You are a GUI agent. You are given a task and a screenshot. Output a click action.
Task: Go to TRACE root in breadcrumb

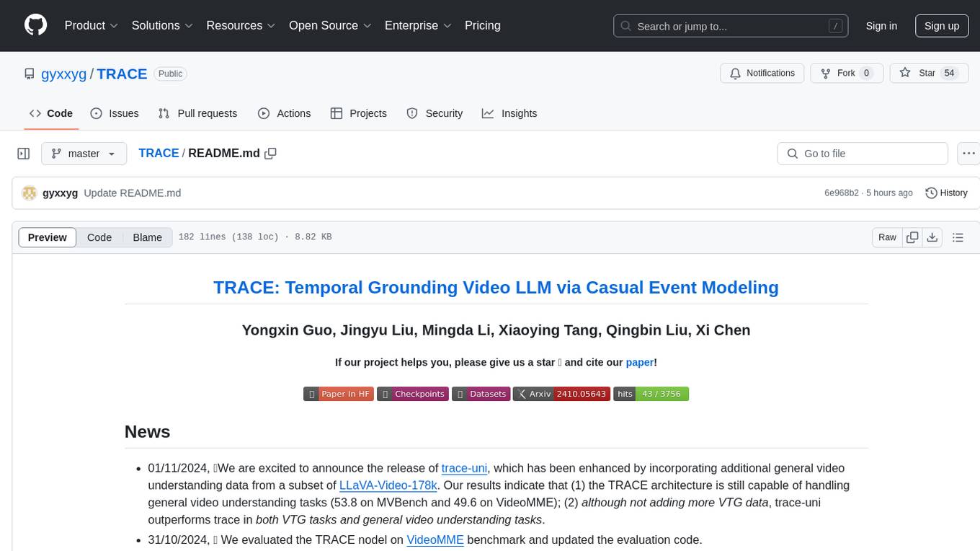point(159,153)
